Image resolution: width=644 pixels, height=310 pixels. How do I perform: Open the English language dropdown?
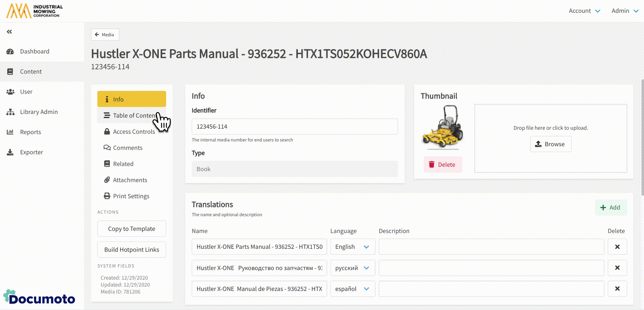click(352, 247)
